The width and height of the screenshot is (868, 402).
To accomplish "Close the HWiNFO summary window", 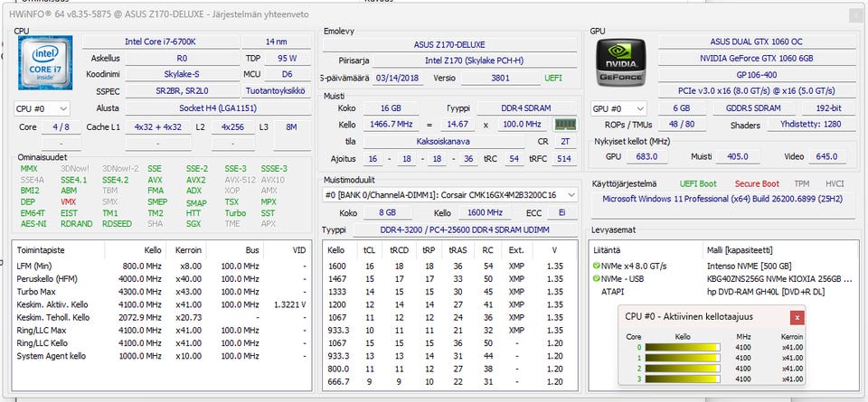I will pos(854,14).
